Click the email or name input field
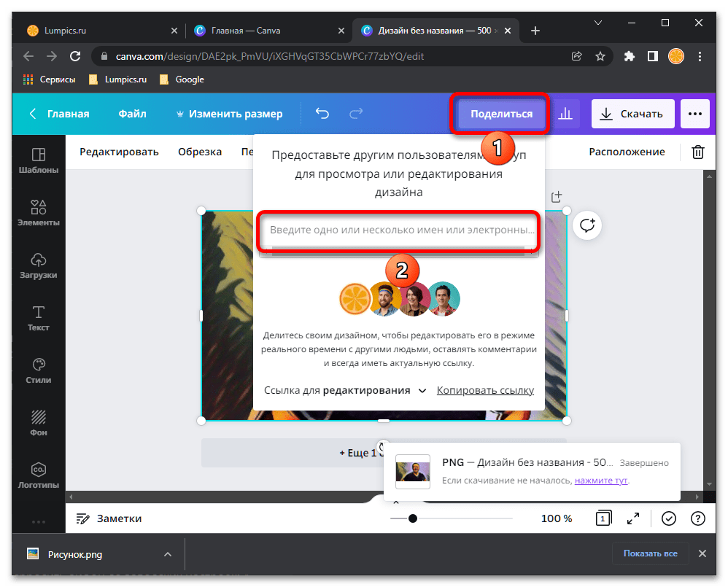This screenshot has height=587, width=728. click(398, 230)
